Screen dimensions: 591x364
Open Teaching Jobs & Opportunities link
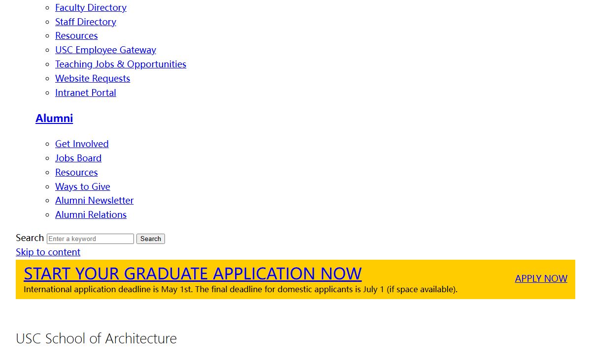click(x=121, y=64)
